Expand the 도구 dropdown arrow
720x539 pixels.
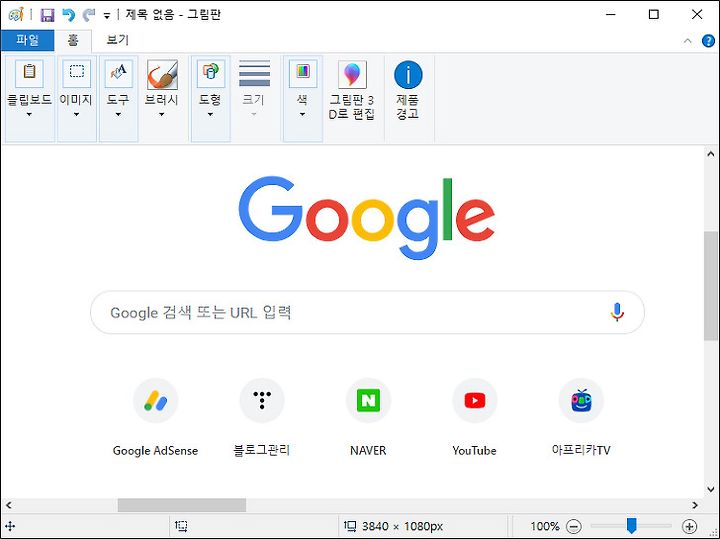(x=118, y=114)
